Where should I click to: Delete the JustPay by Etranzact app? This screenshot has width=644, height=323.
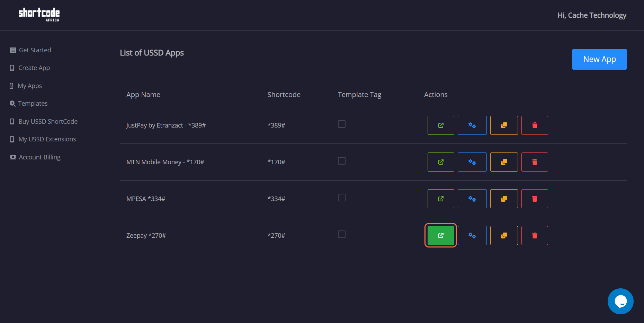(x=535, y=125)
